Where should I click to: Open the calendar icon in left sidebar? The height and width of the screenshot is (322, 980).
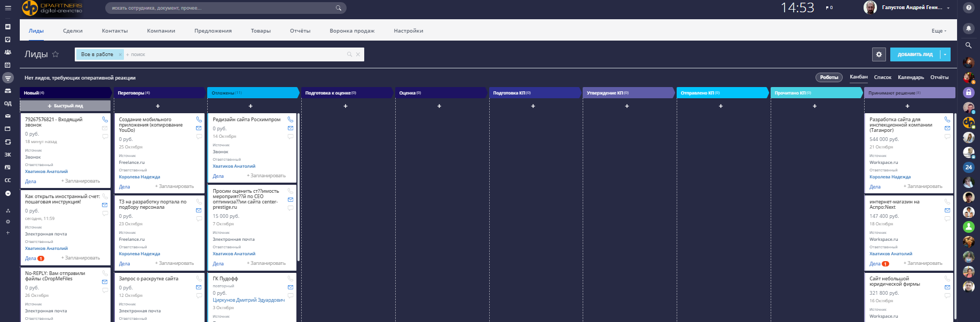(7, 65)
